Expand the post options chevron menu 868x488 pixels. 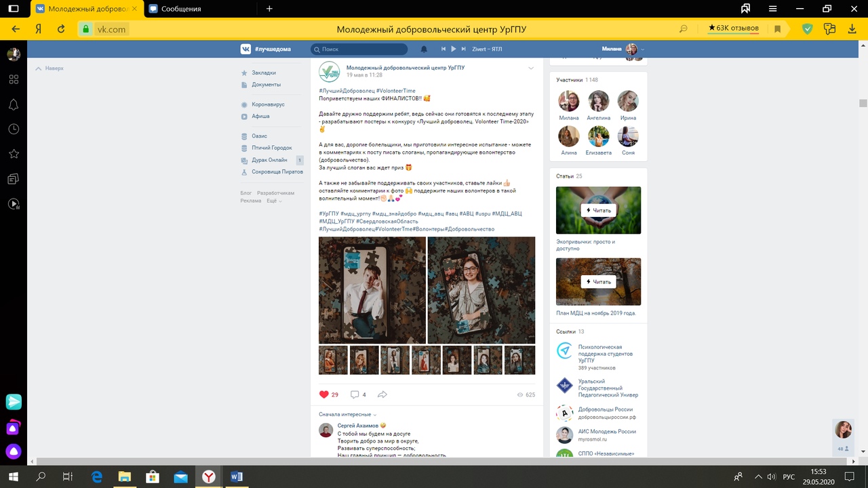click(531, 68)
